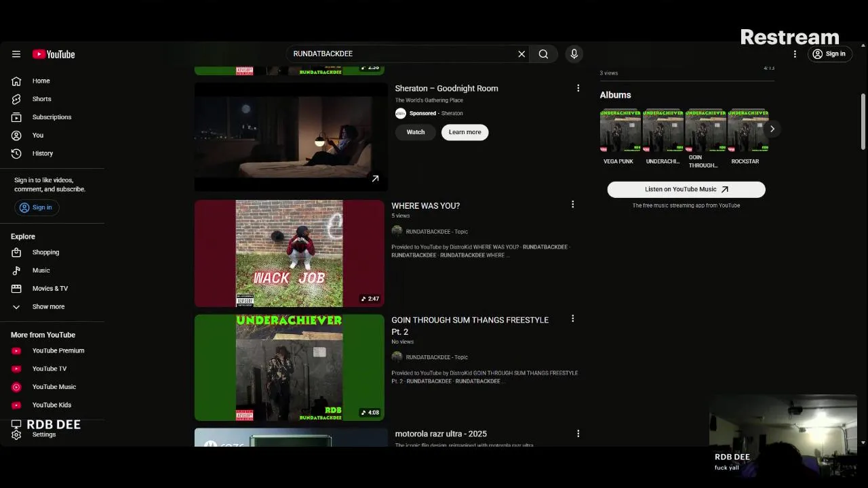868x488 pixels.
Task: Open options menu for WHERE WAS YOU?
Action: pyautogui.click(x=572, y=205)
